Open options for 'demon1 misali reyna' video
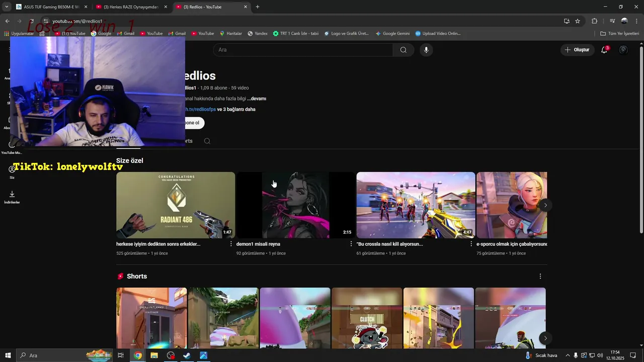The height and width of the screenshot is (362, 644). 351,244
